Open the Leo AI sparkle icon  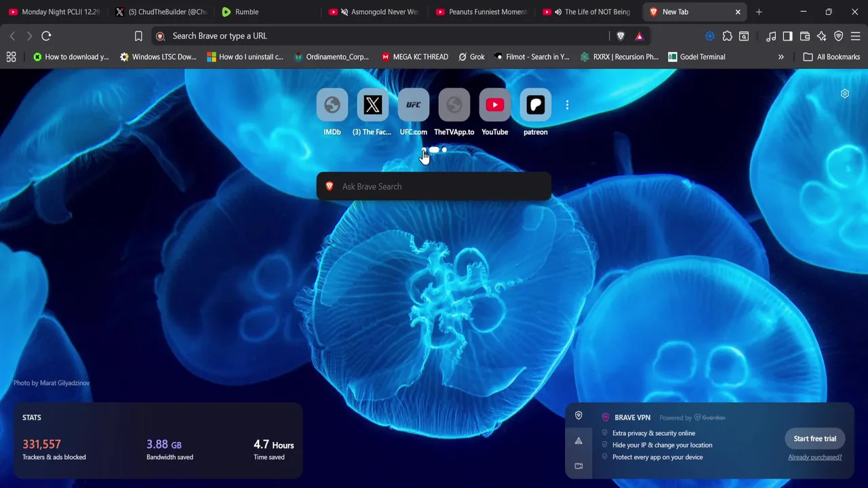[x=822, y=36]
